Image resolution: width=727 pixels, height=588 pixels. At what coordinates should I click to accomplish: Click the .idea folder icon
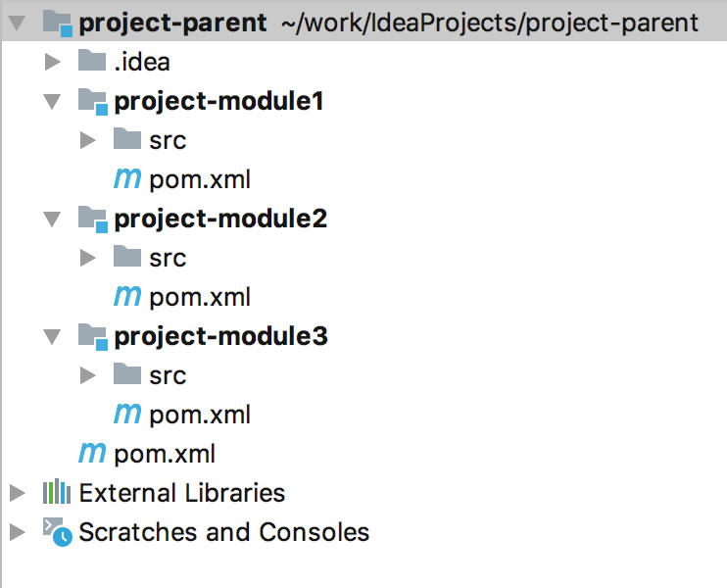click(x=92, y=62)
